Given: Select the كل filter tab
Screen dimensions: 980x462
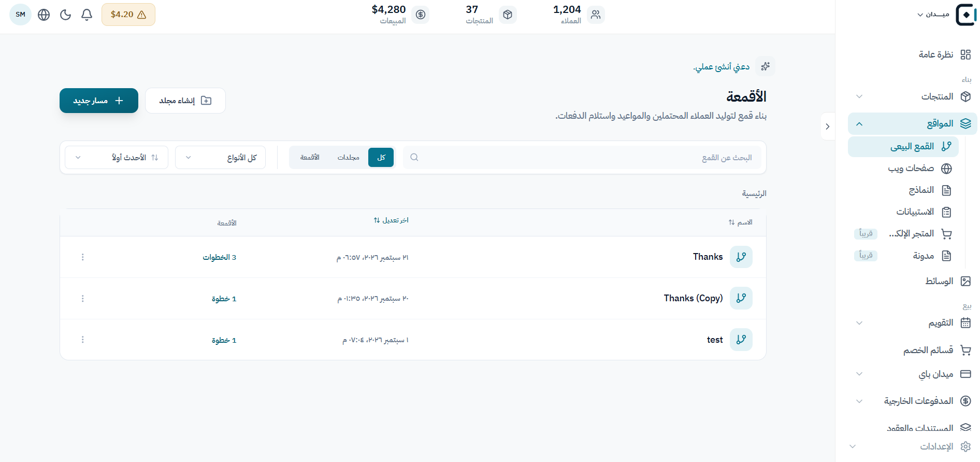Looking at the screenshot, I should 381,158.
